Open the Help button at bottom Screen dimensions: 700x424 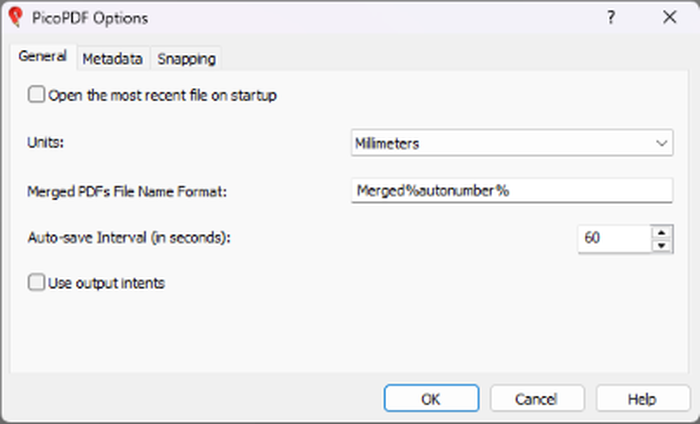coord(643,399)
